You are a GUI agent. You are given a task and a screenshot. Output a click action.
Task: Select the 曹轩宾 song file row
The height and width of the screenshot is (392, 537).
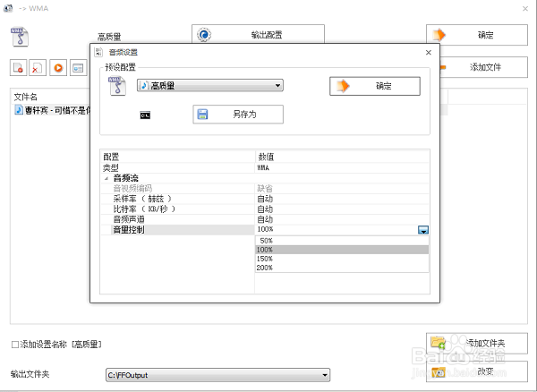[x=52, y=110]
